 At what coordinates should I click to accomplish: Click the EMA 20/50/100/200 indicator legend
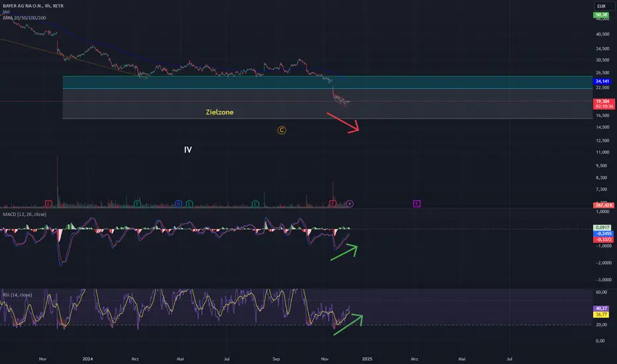pyautogui.click(x=24, y=18)
